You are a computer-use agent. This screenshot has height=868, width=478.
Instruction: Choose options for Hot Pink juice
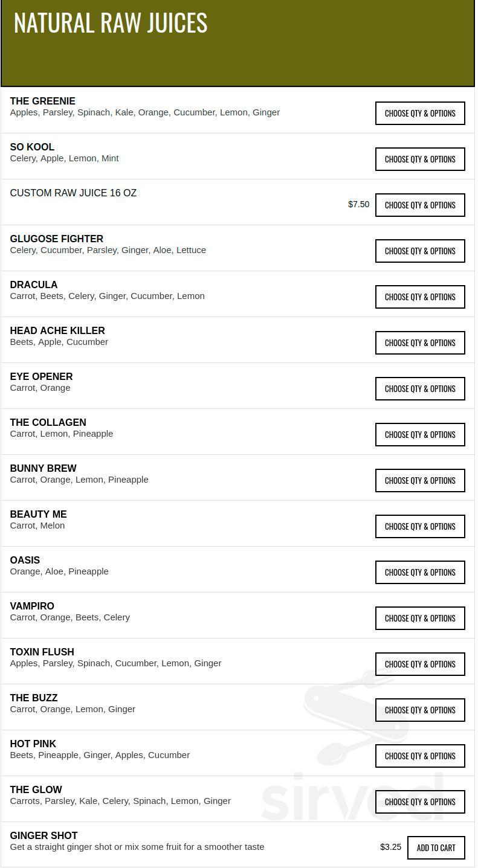pyautogui.click(x=420, y=756)
